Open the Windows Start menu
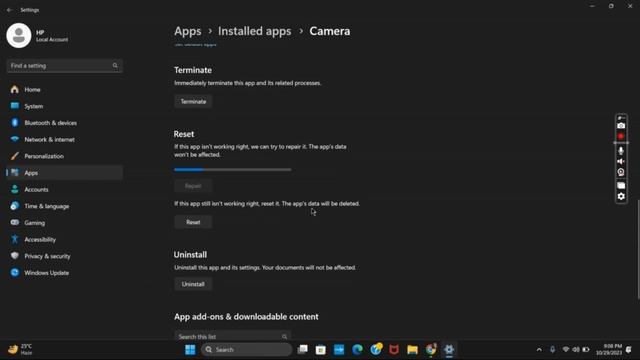Viewport: 640px width, 360px height. (x=190, y=350)
